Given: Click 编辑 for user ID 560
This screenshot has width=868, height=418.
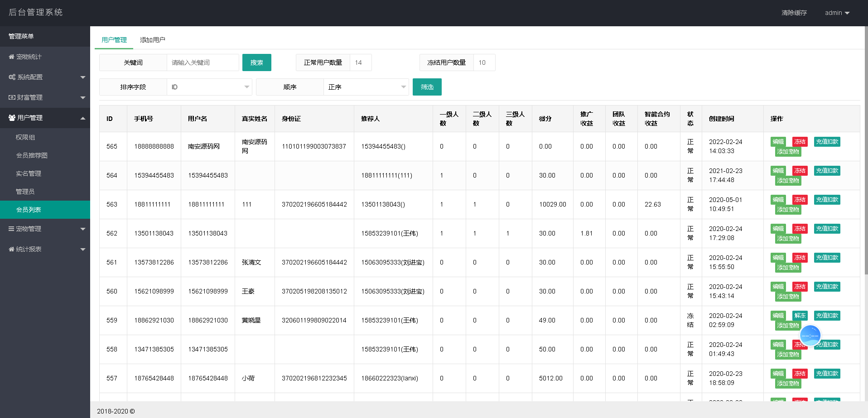Looking at the screenshot, I should pyautogui.click(x=778, y=287).
